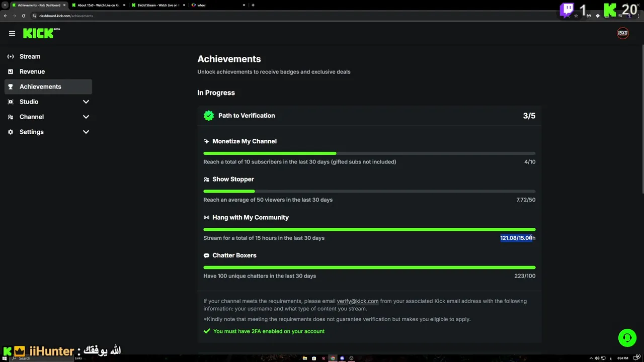Click the Monetize My Channel progress bar
The height and width of the screenshot is (362, 644).
(x=369, y=153)
